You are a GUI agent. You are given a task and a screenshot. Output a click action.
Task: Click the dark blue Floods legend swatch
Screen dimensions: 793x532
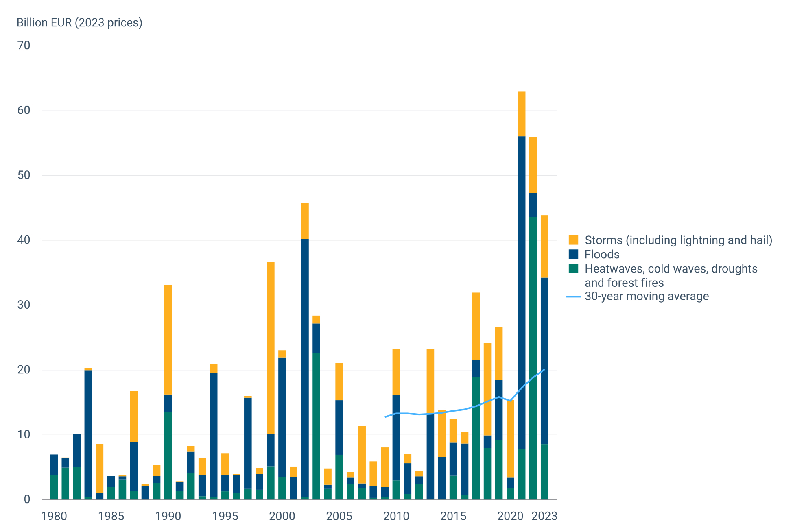coord(573,254)
